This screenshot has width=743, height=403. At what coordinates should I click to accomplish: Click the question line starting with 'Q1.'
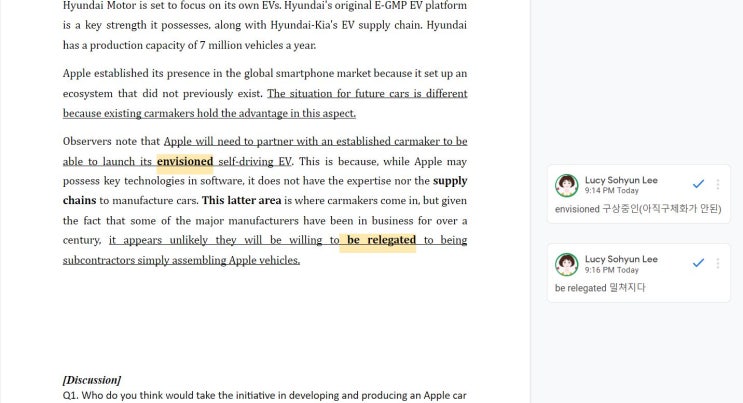(264, 395)
